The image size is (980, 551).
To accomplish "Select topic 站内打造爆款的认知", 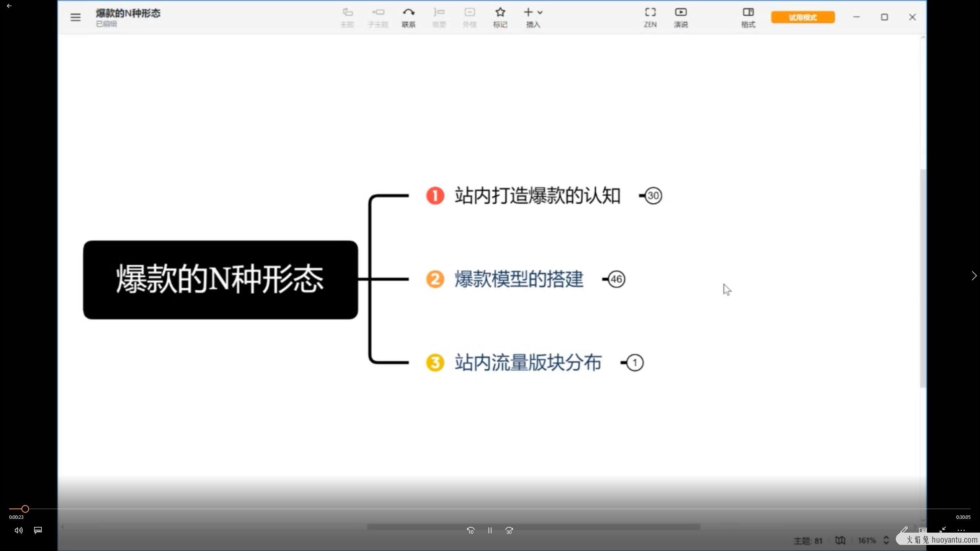I will point(537,196).
